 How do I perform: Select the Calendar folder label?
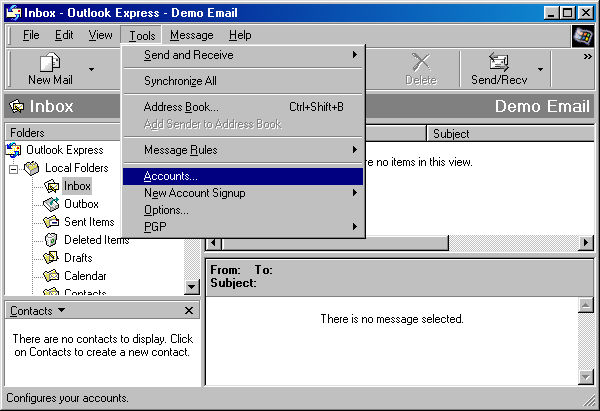click(85, 276)
